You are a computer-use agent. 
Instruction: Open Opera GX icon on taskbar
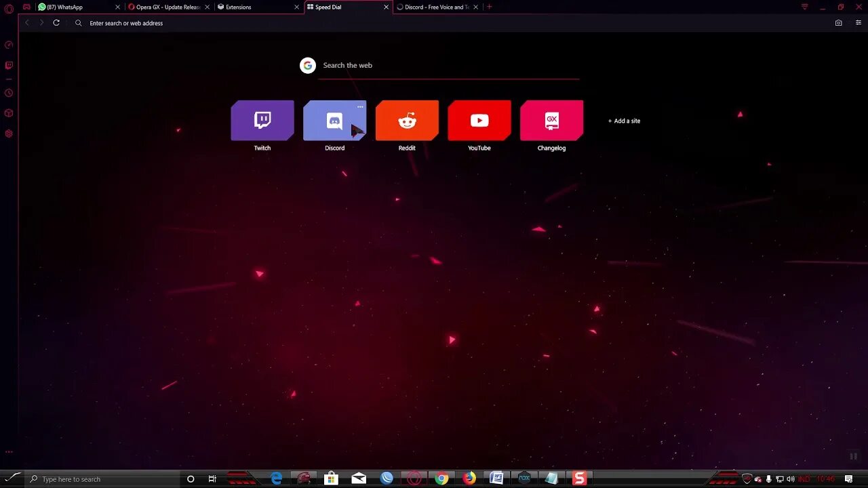pos(414,479)
